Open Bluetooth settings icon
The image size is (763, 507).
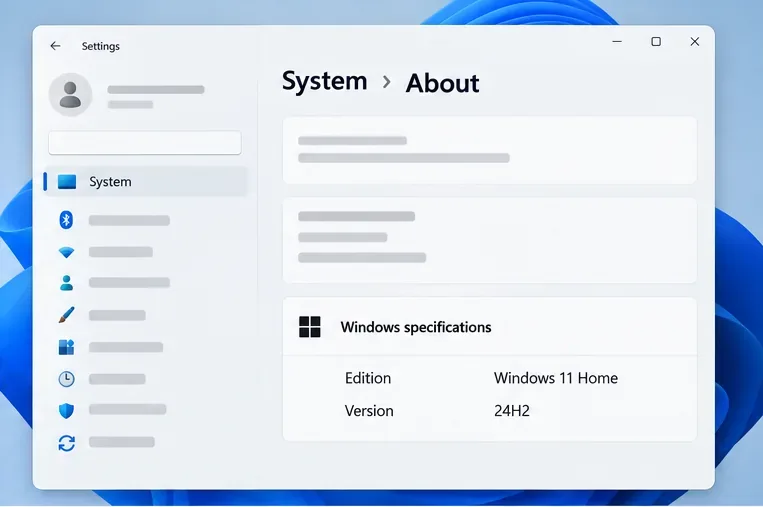pos(66,220)
